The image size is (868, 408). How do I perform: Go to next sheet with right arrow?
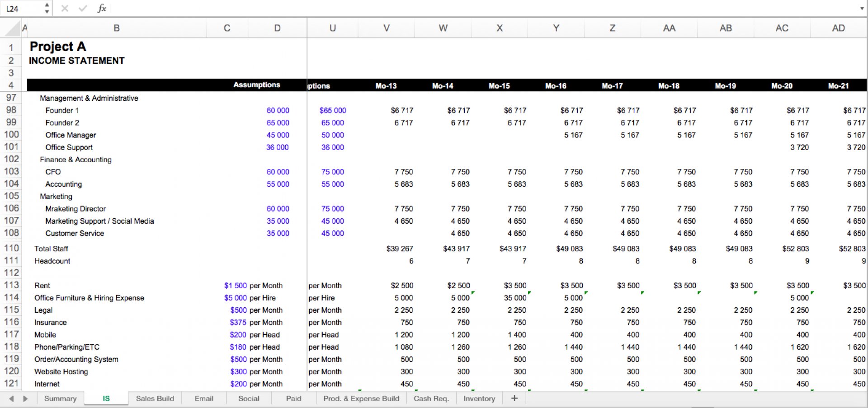coord(25,399)
